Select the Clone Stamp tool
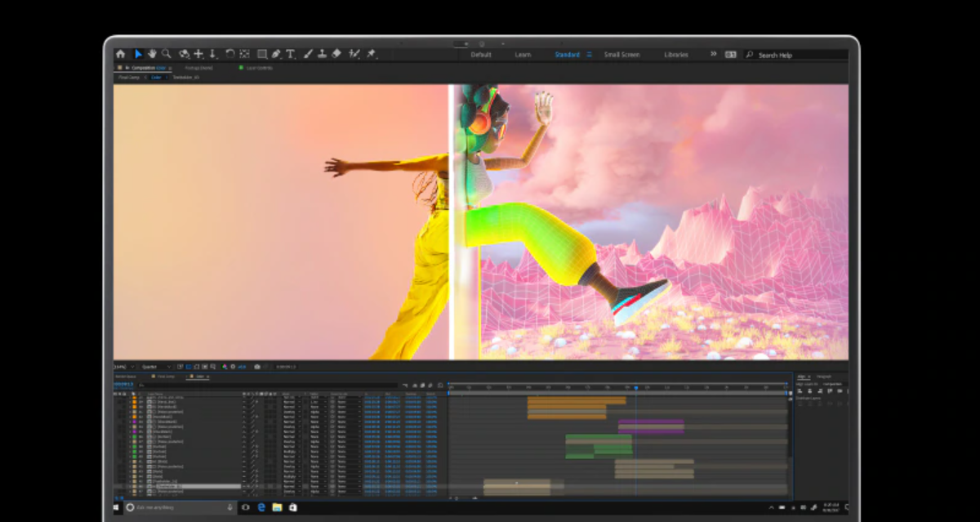The width and height of the screenshot is (980, 522). [x=322, y=54]
